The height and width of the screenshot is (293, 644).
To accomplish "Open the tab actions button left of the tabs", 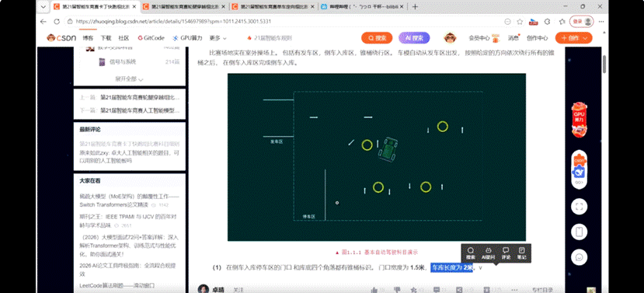I will click(x=44, y=6).
